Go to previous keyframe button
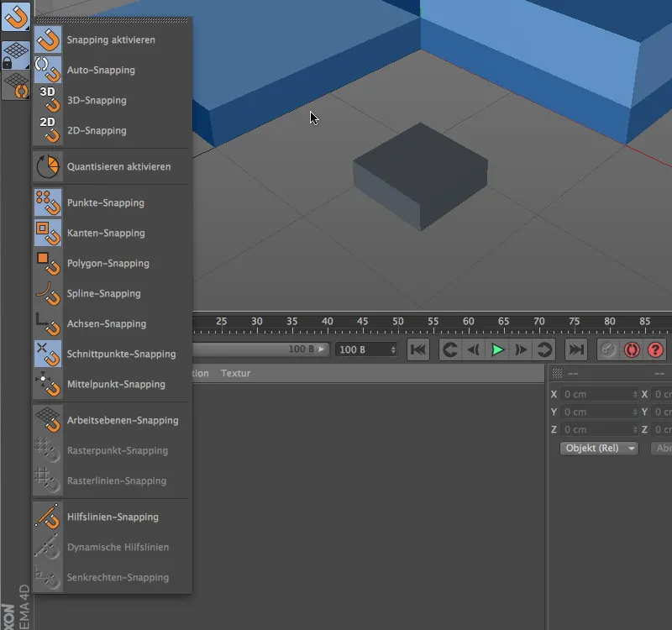Screen dimensions: 672x630 450,349
